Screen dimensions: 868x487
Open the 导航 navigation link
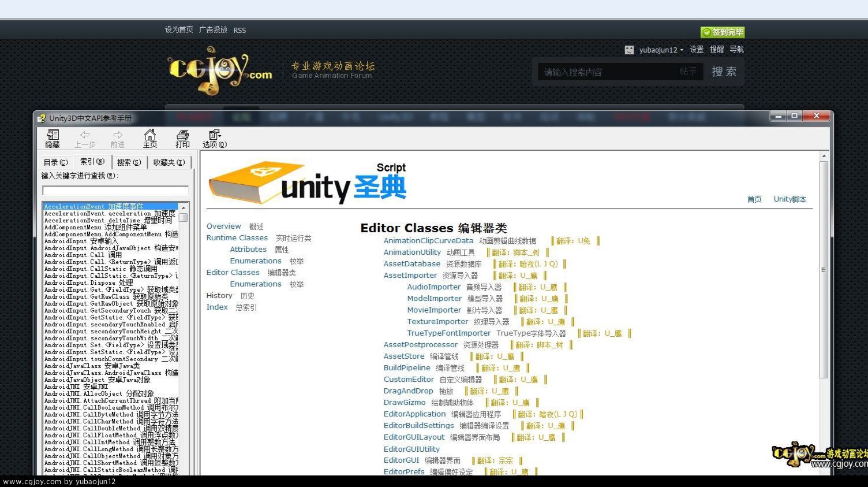tap(737, 50)
